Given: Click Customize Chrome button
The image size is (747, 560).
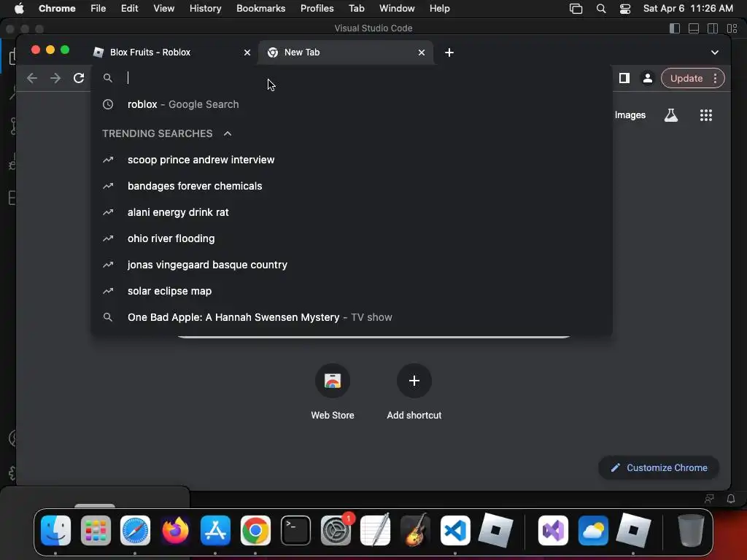Looking at the screenshot, I should click(659, 467).
